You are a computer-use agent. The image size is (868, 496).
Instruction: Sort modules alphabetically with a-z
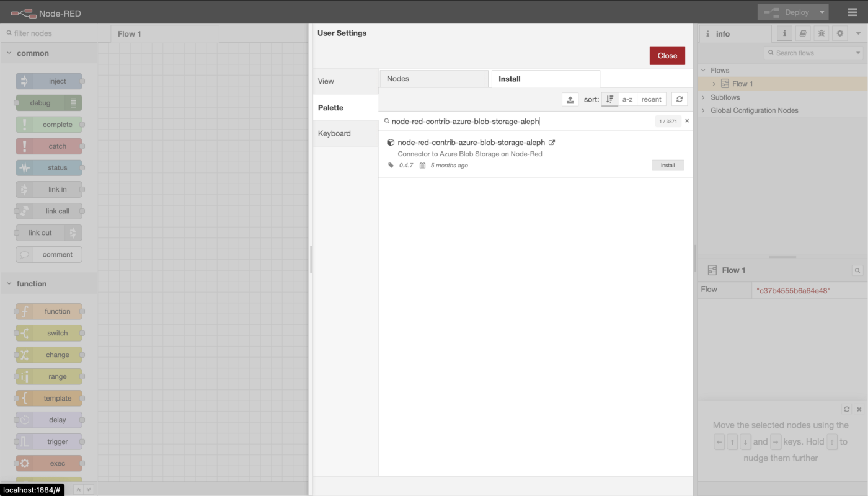pos(627,99)
